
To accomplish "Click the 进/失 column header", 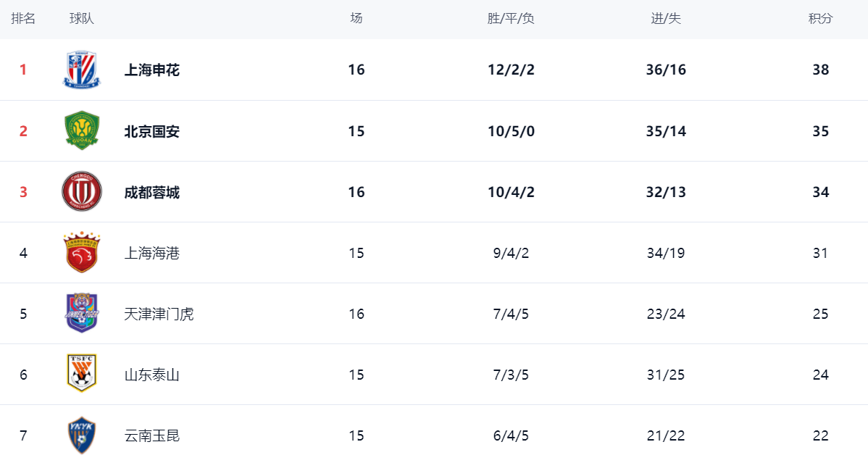I will [x=666, y=19].
